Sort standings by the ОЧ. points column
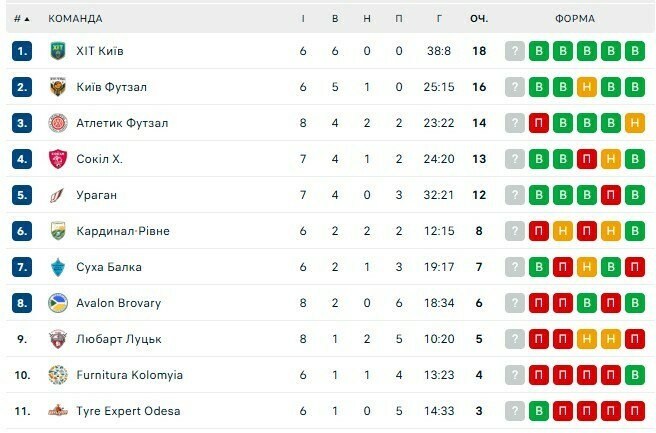656x433 pixels. pyautogui.click(x=479, y=18)
